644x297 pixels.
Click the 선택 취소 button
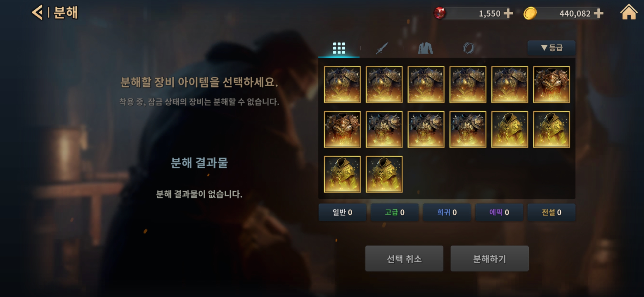pos(404,258)
